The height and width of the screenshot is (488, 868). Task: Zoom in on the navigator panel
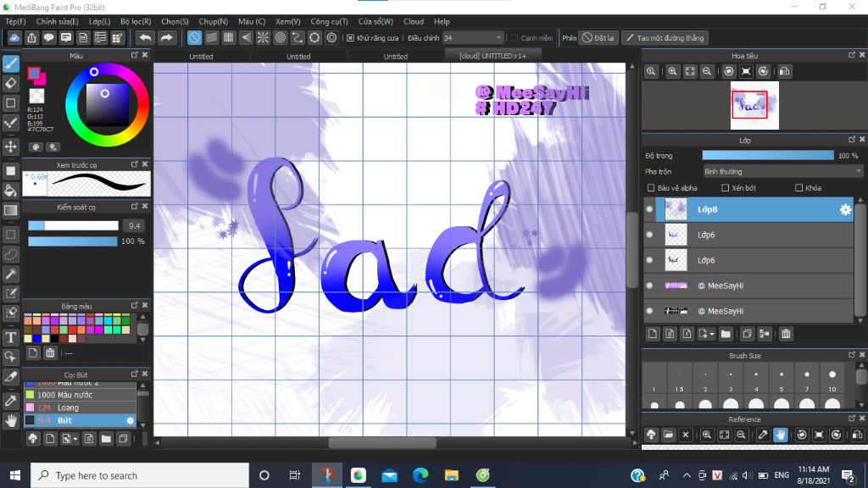coord(672,71)
